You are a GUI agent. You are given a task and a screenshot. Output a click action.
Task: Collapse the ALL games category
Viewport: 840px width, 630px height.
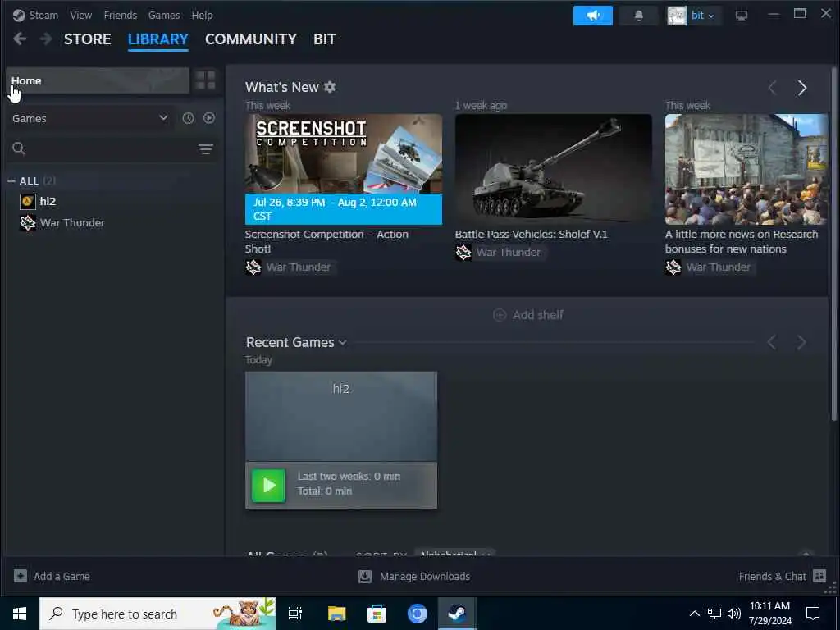pos(11,181)
